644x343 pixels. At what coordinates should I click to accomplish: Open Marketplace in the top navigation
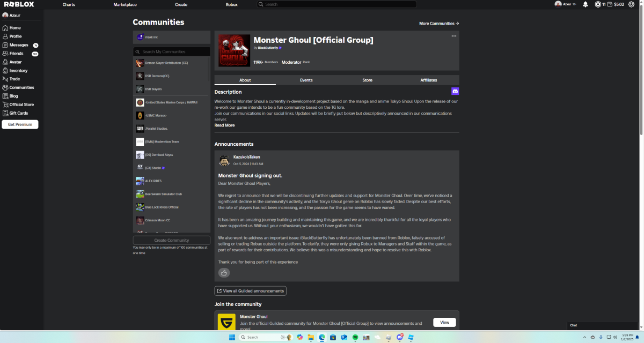(125, 4)
